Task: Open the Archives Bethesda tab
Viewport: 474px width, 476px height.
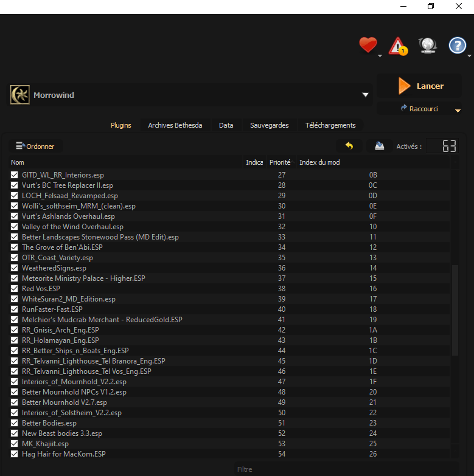Action: coord(175,125)
